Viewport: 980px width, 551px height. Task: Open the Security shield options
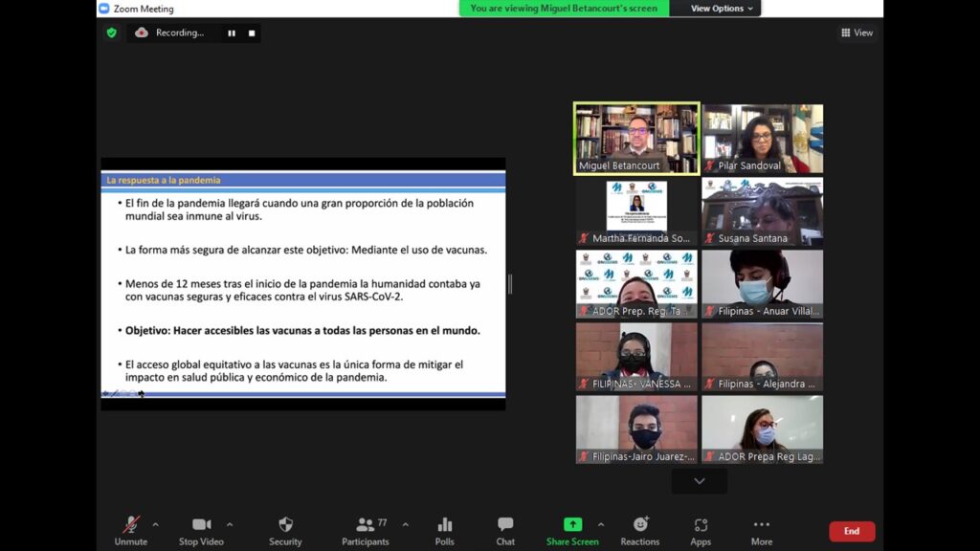[x=285, y=525]
